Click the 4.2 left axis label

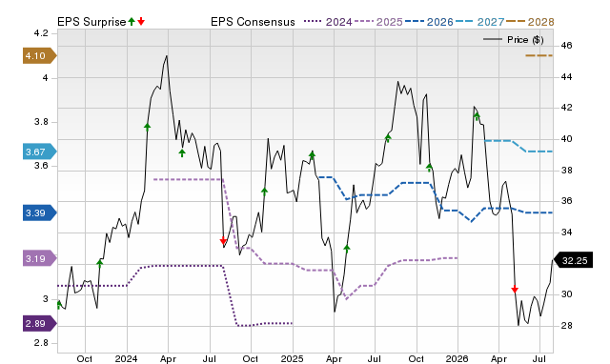41,33
